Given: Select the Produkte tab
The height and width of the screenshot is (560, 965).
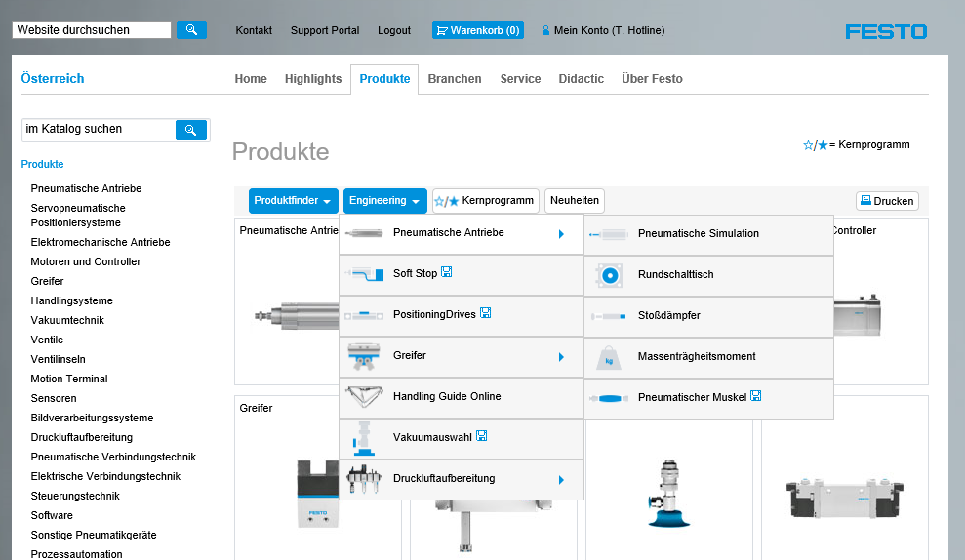Looking at the screenshot, I should 384,79.
